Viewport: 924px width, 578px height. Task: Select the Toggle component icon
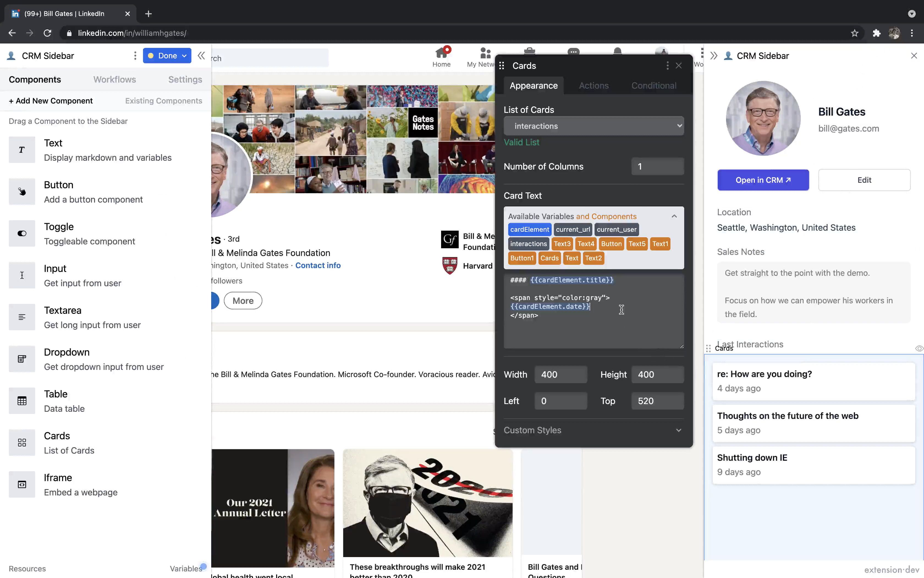[x=22, y=234]
